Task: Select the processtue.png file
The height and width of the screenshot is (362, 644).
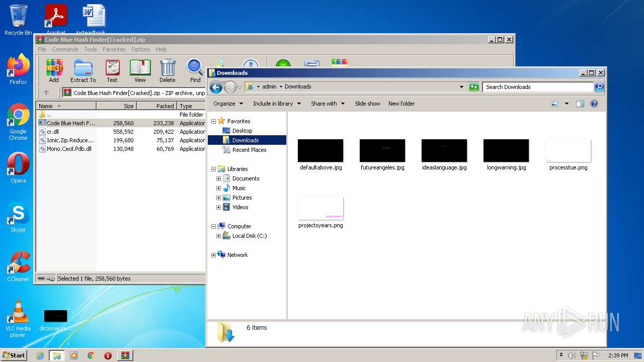Action: (x=568, y=155)
